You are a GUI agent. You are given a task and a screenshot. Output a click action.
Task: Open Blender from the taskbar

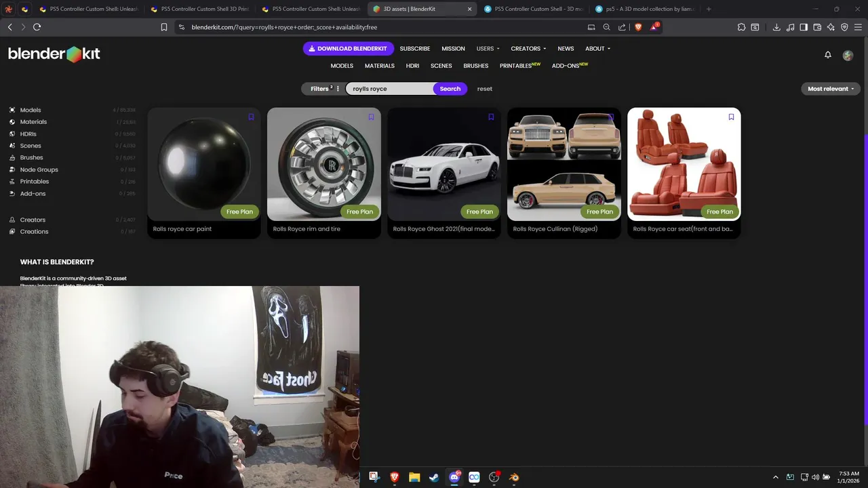pos(514,477)
